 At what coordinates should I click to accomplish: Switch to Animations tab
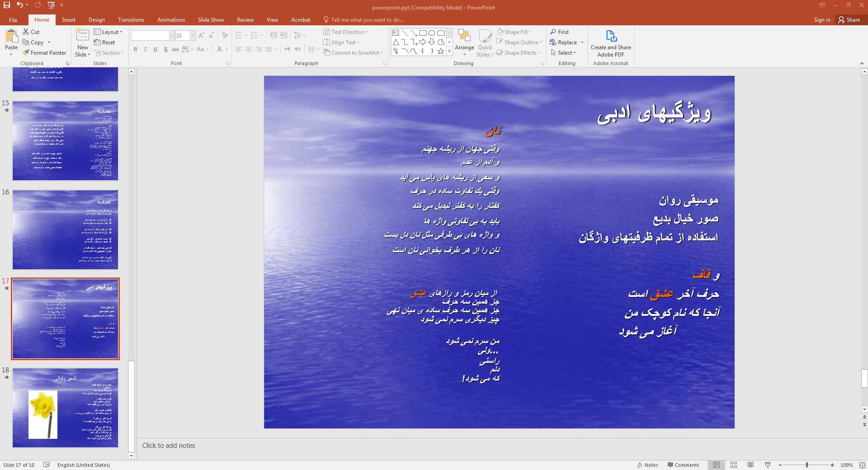[x=171, y=20]
